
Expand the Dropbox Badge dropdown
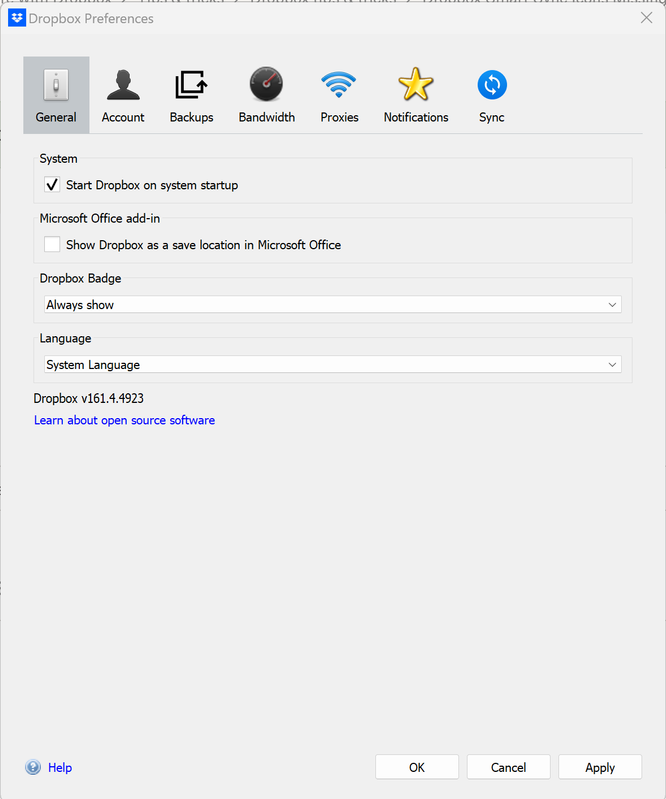point(333,305)
